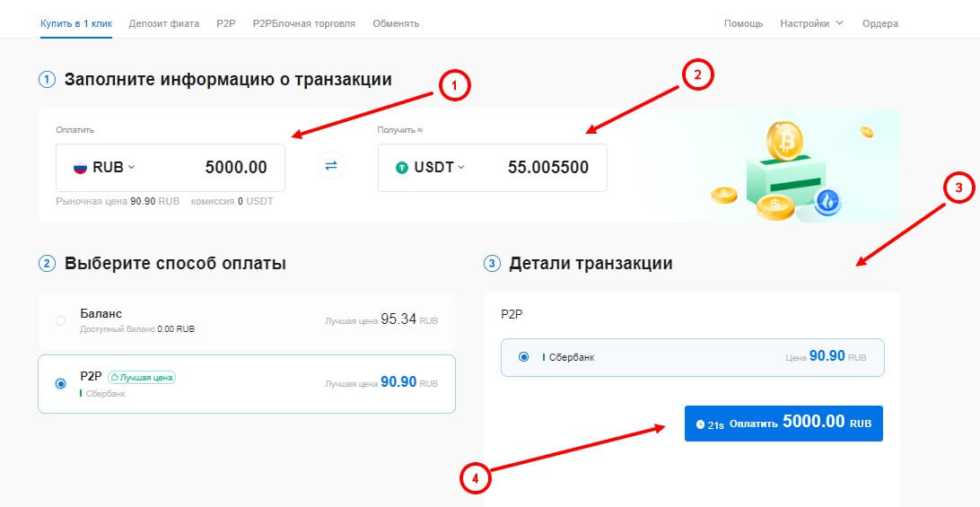The width and height of the screenshot is (980, 507).
Task: Select the P2P payment method radio button
Action: [x=60, y=383]
